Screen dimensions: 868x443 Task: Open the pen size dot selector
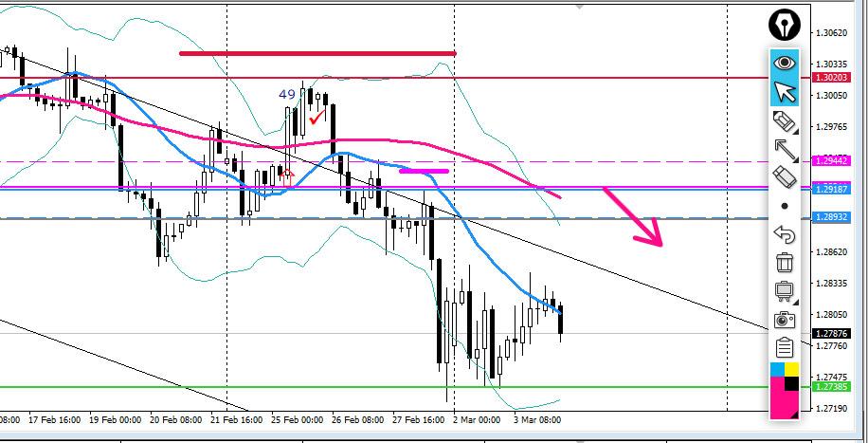click(x=785, y=206)
